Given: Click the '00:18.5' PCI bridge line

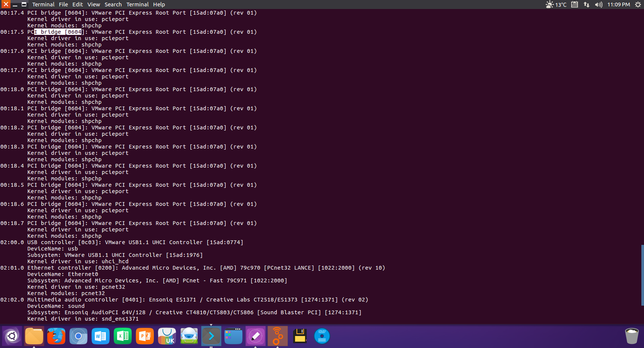Looking at the screenshot, I should (128, 185).
